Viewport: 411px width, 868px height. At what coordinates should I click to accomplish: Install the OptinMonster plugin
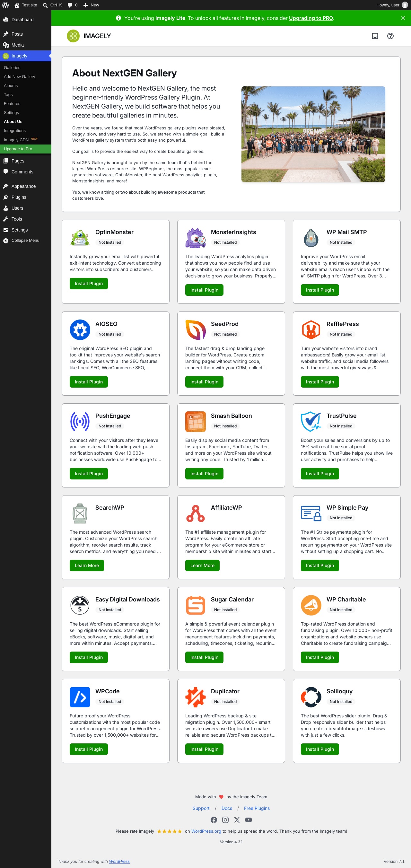click(x=89, y=284)
